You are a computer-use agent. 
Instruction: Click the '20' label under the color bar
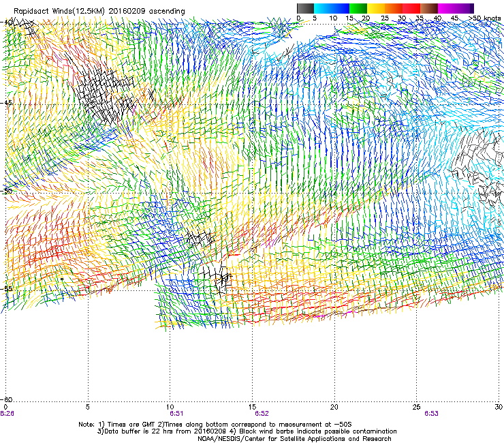tap(366, 18)
